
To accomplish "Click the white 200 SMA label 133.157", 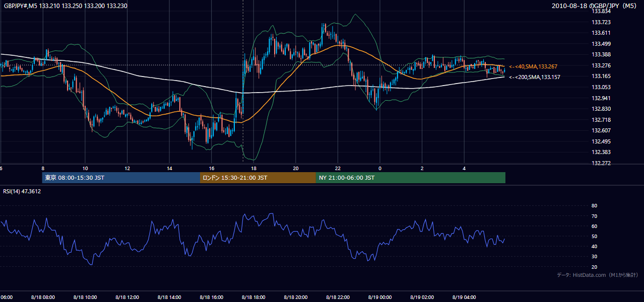I will pyautogui.click(x=534, y=77).
